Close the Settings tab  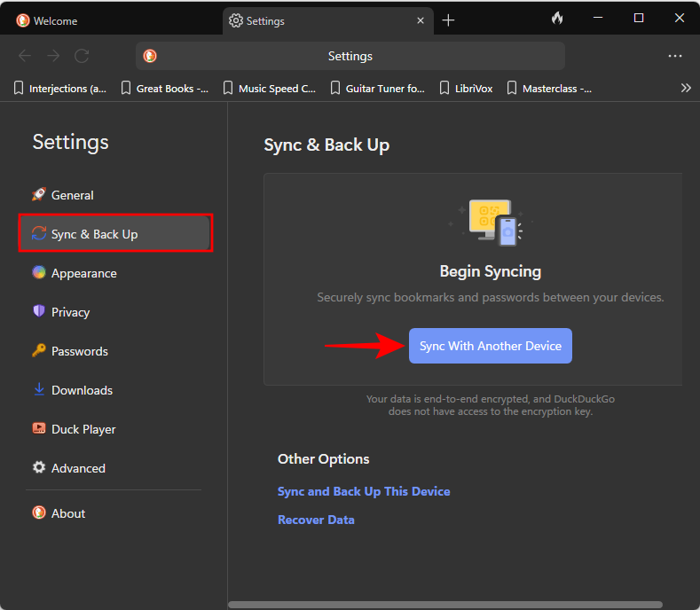pyautogui.click(x=421, y=20)
